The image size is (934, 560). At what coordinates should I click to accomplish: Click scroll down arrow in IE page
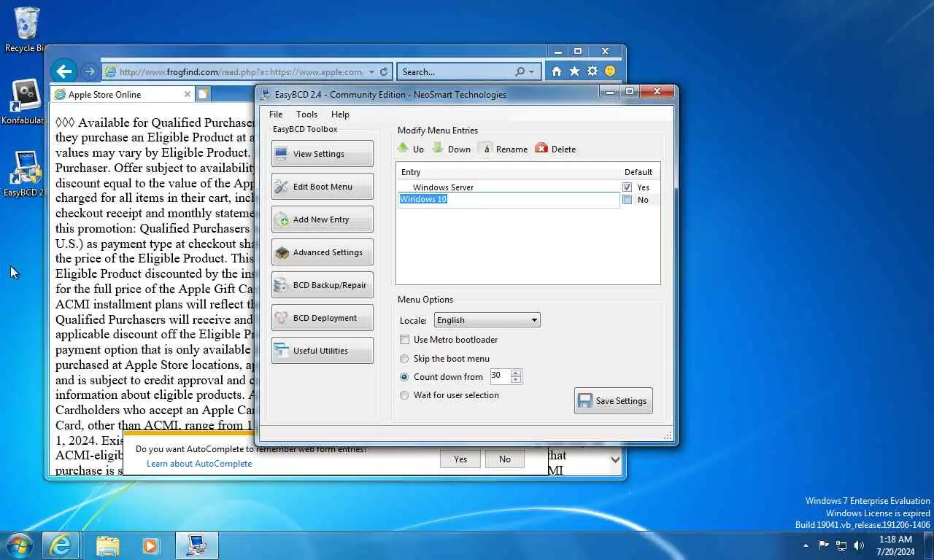click(615, 460)
